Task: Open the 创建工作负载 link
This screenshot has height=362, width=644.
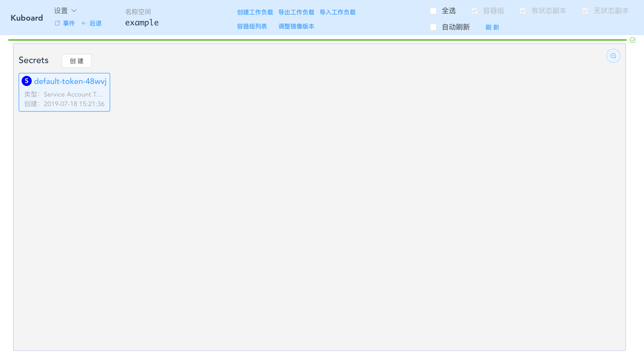Action: (255, 12)
